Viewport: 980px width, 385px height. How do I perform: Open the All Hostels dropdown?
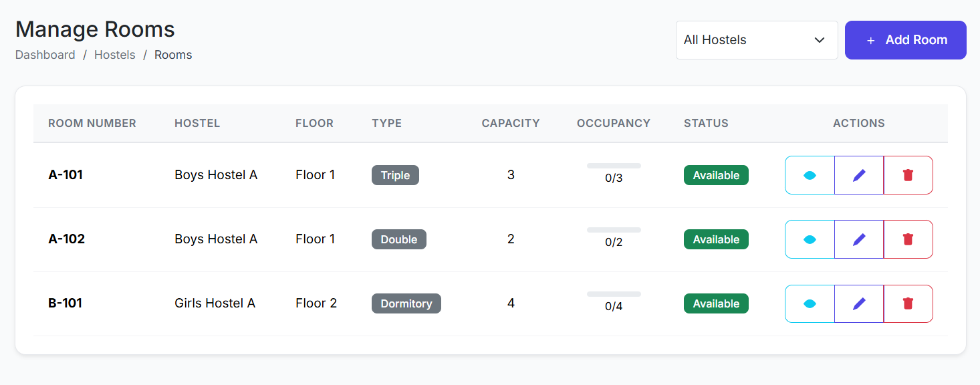coord(757,39)
